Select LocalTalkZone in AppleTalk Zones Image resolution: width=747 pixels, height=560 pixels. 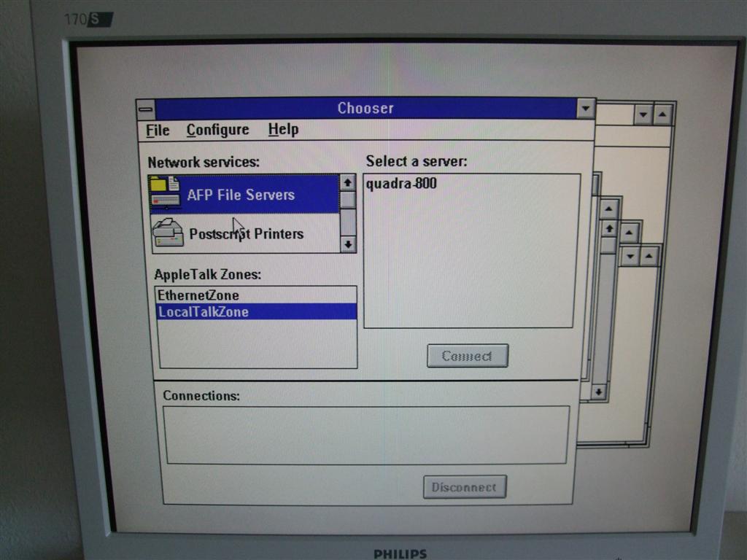pyautogui.click(x=256, y=312)
